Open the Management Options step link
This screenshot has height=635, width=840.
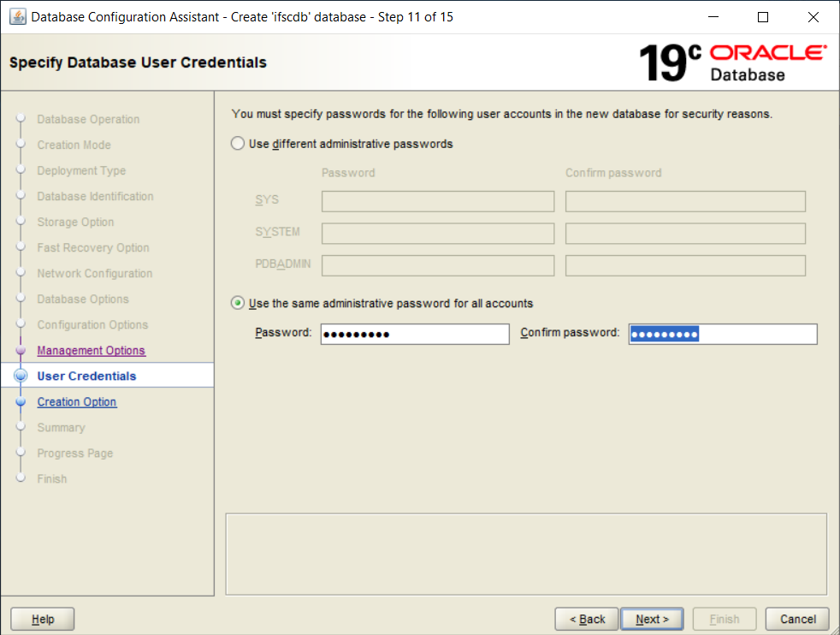pos(91,351)
